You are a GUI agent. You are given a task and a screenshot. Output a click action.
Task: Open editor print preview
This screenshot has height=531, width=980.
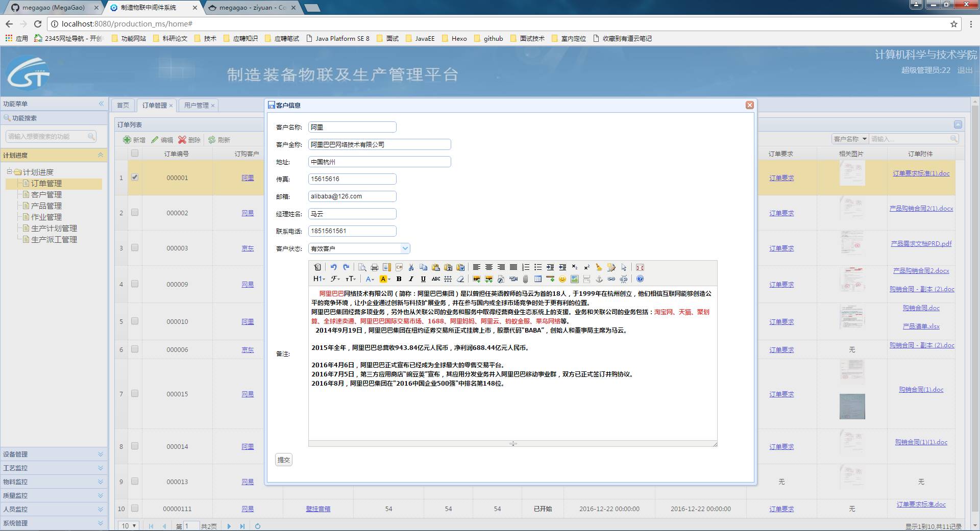click(362, 267)
